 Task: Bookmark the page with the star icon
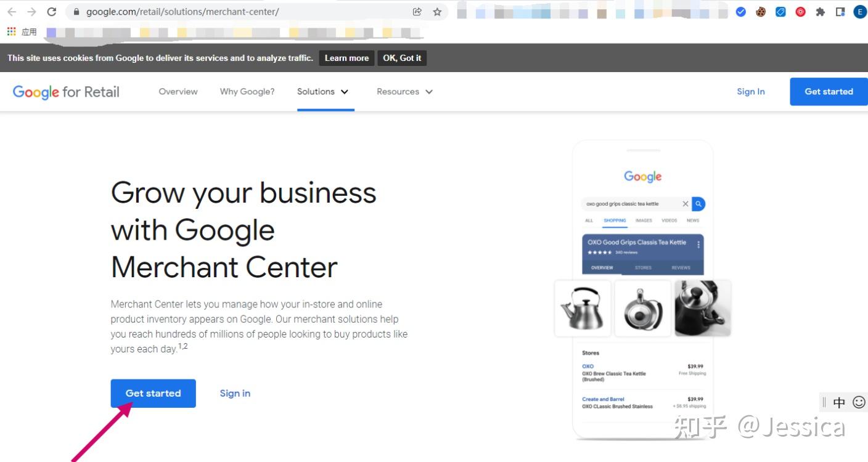[437, 11]
